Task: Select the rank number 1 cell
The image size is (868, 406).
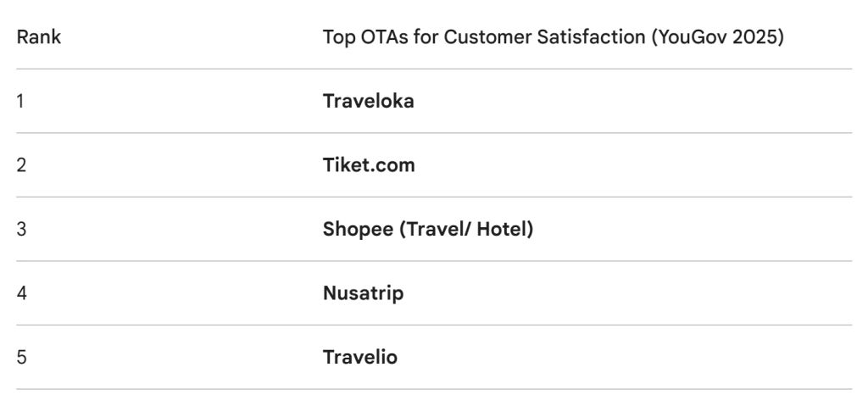Action: 20,101
